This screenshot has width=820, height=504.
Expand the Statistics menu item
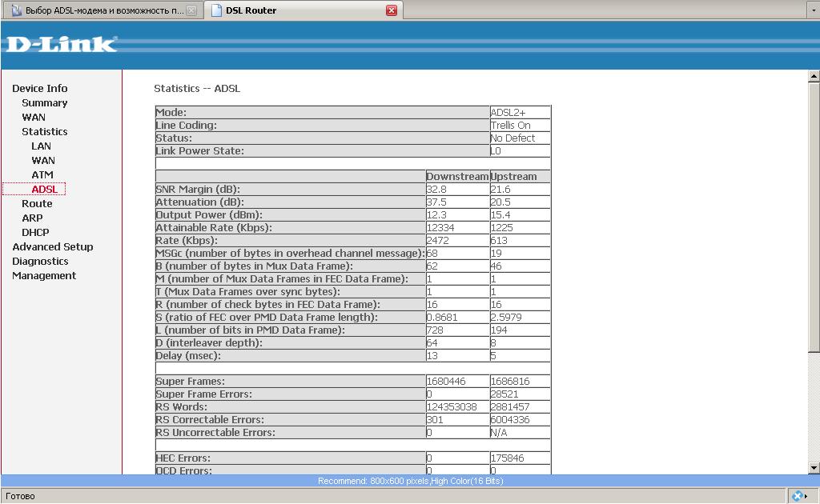click(x=44, y=131)
